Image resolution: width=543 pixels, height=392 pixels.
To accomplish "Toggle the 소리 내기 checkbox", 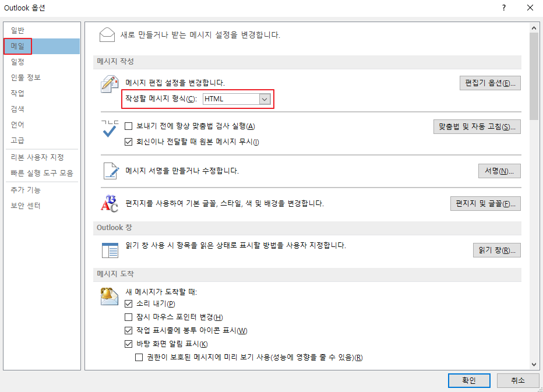I will [x=129, y=303].
